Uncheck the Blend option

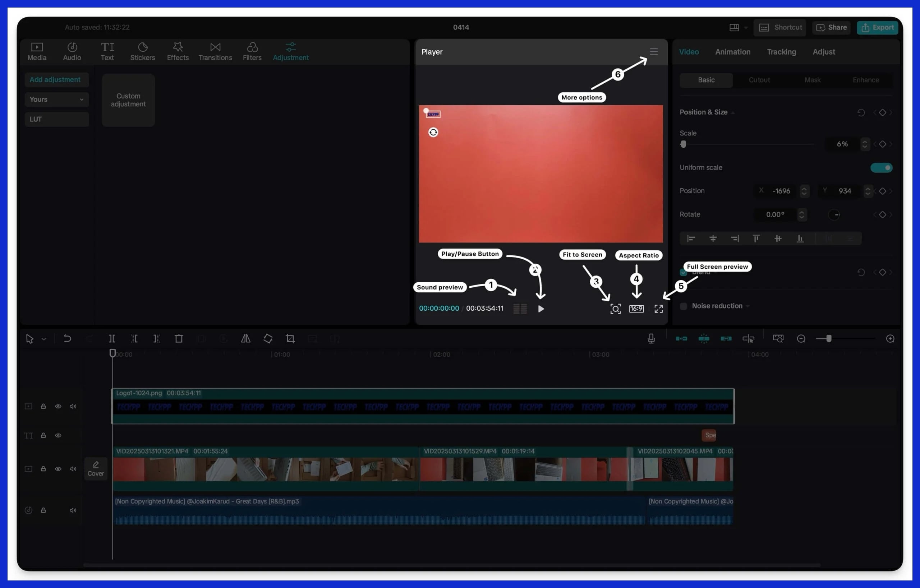click(683, 272)
